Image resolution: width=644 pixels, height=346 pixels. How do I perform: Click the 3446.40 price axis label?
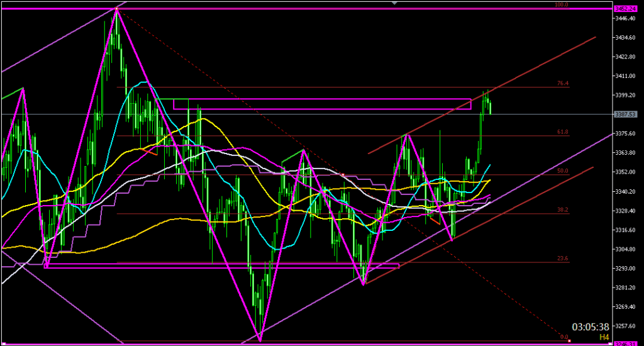(625, 18)
